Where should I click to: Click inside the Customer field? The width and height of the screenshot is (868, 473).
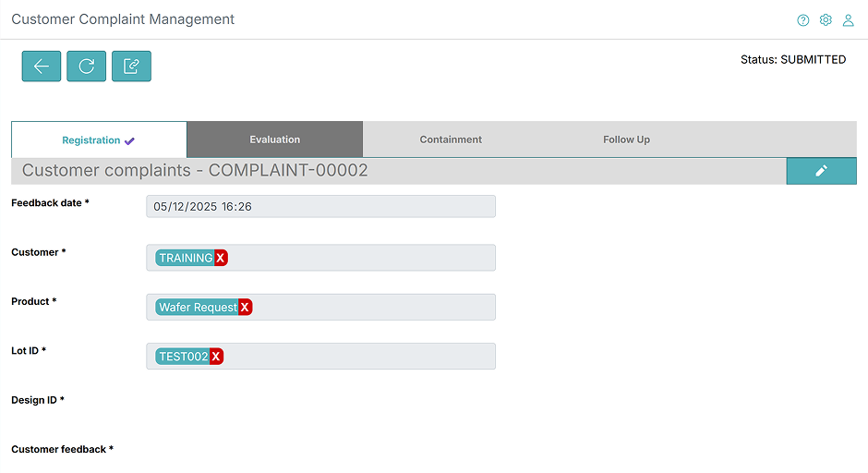click(320, 258)
